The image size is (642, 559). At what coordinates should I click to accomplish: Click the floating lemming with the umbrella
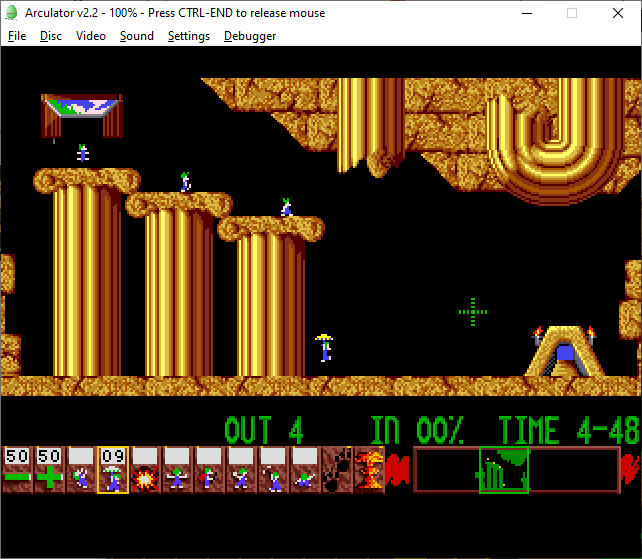325,348
